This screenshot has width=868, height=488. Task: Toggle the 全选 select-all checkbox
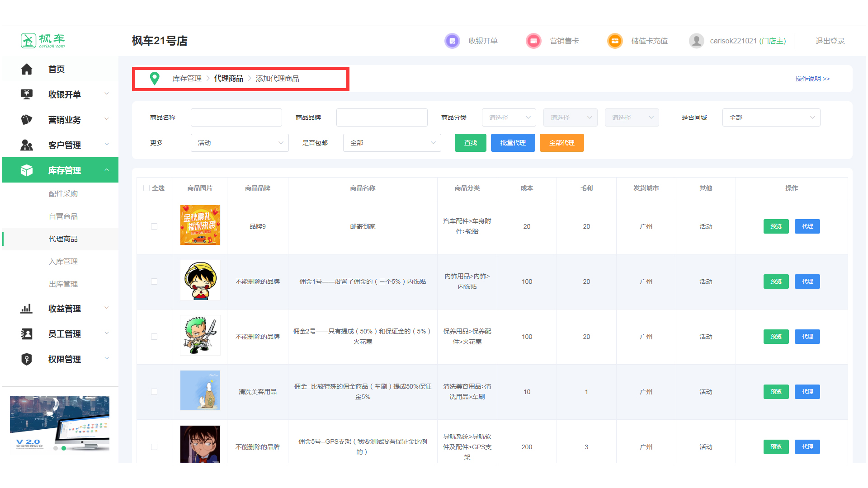pos(146,188)
